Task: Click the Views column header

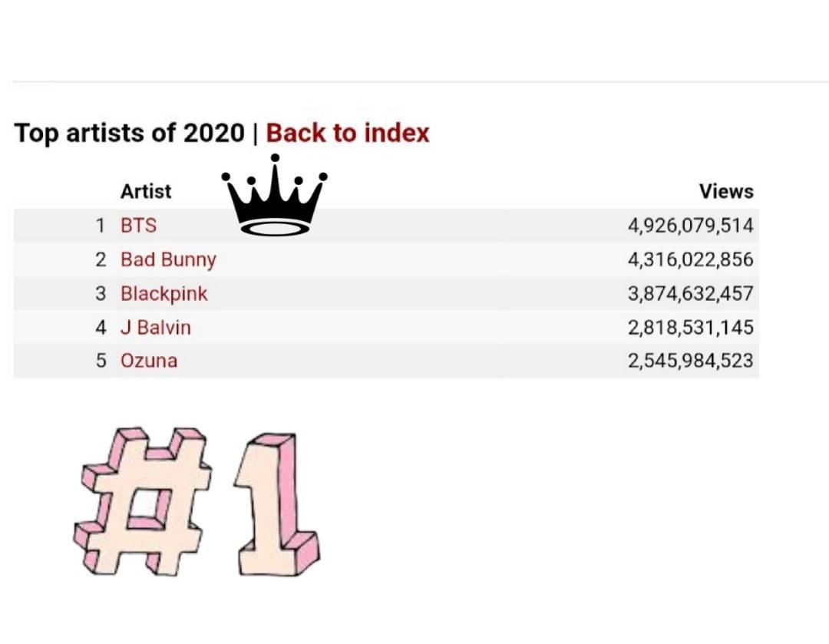Action: (x=726, y=191)
